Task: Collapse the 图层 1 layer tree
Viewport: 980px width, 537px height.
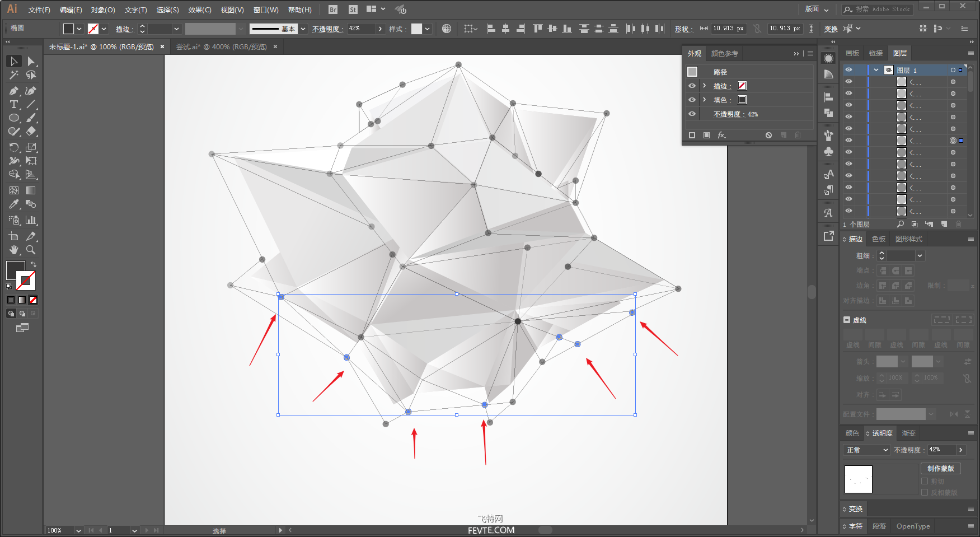Action: [x=876, y=70]
